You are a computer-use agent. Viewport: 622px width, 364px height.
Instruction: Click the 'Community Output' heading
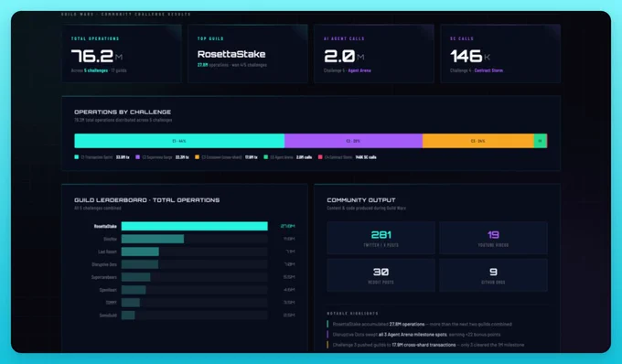coord(361,200)
